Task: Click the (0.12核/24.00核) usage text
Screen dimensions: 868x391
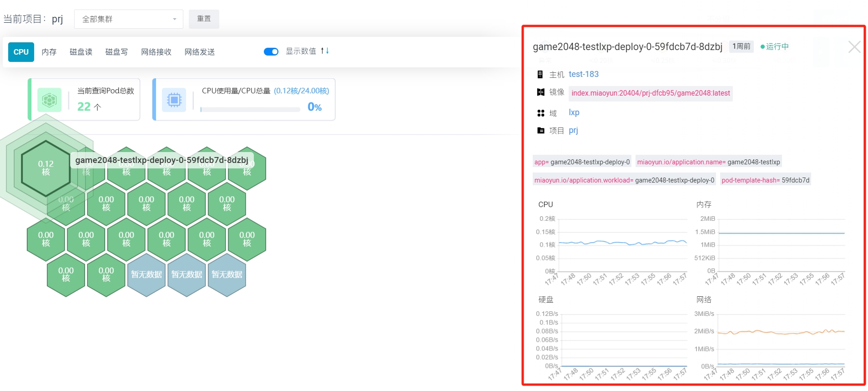Action: pos(301,91)
